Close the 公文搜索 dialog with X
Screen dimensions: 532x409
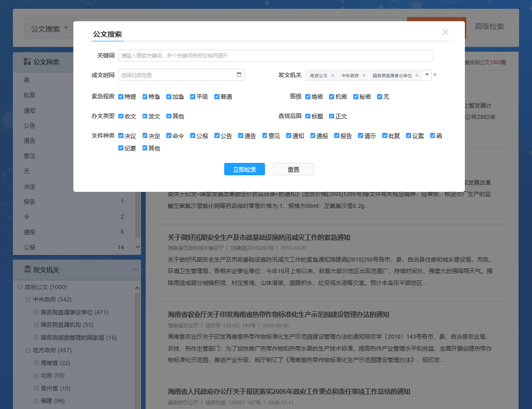click(445, 32)
